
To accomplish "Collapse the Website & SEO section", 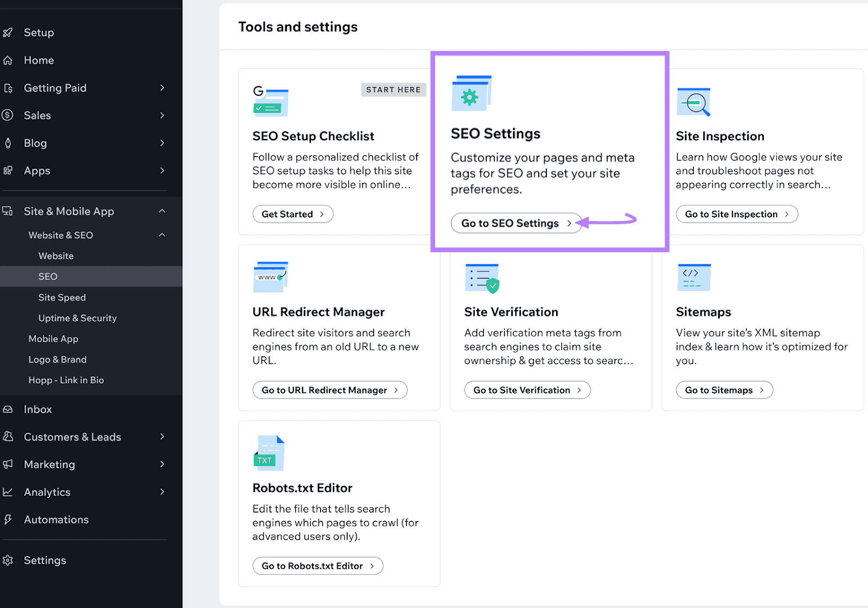I will click(x=162, y=235).
